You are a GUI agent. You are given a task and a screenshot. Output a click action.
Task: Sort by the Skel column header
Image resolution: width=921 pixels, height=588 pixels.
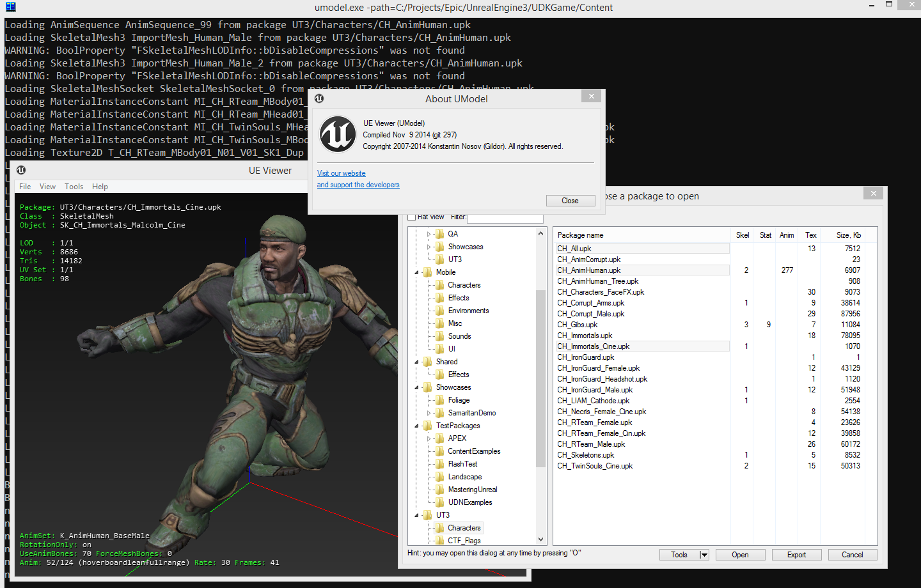coord(743,235)
